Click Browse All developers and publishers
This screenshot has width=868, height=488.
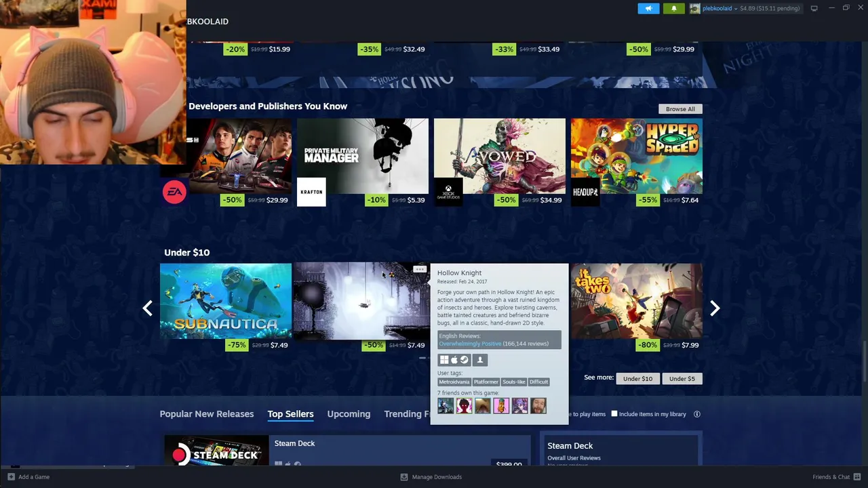click(680, 109)
